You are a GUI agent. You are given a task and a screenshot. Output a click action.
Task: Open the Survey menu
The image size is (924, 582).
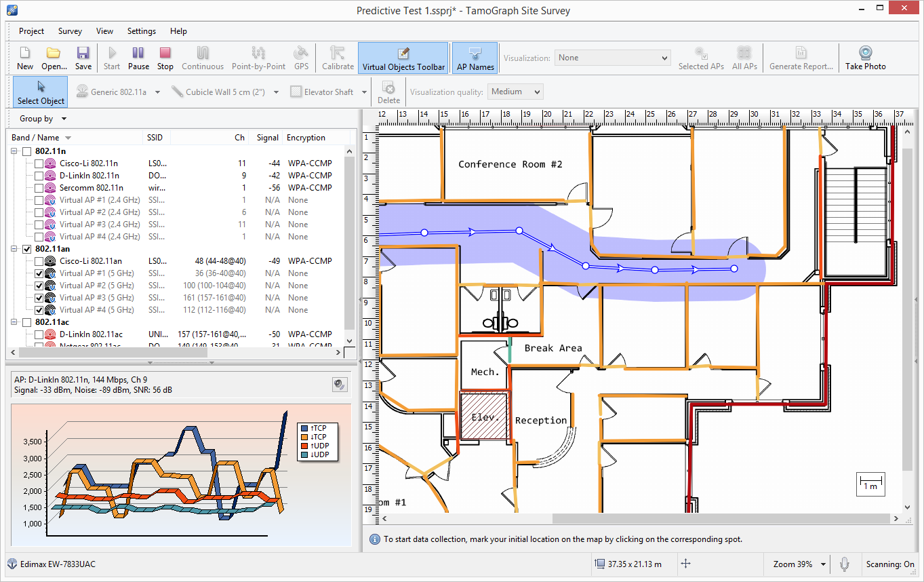point(70,31)
